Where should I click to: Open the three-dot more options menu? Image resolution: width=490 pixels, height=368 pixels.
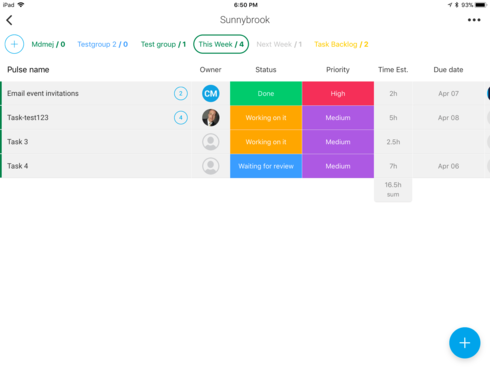pos(474,20)
